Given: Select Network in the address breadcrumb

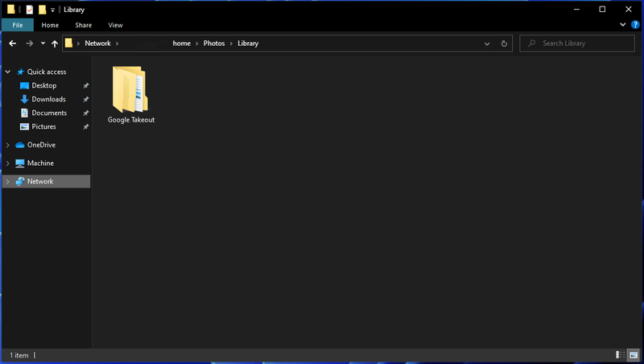Looking at the screenshot, I should pos(97,43).
